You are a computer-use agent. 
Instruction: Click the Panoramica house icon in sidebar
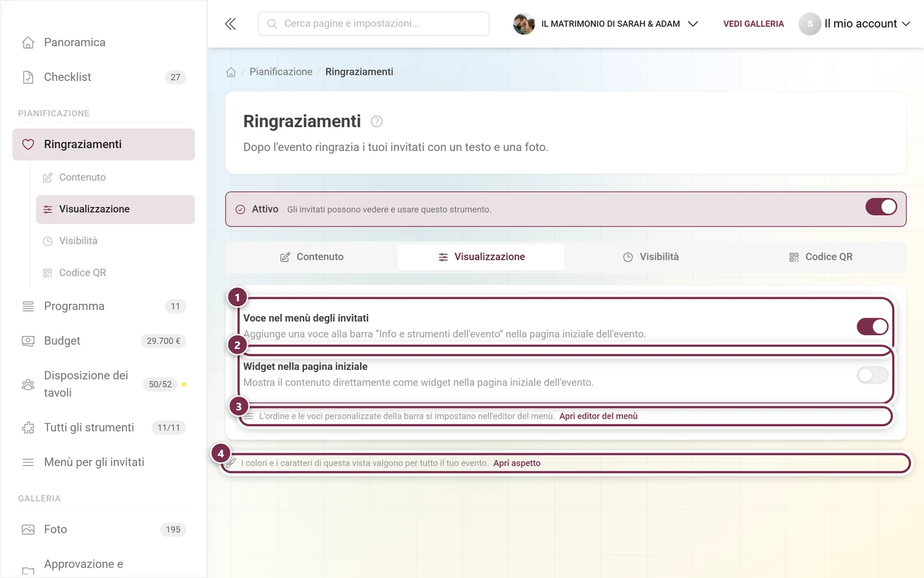click(28, 42)
